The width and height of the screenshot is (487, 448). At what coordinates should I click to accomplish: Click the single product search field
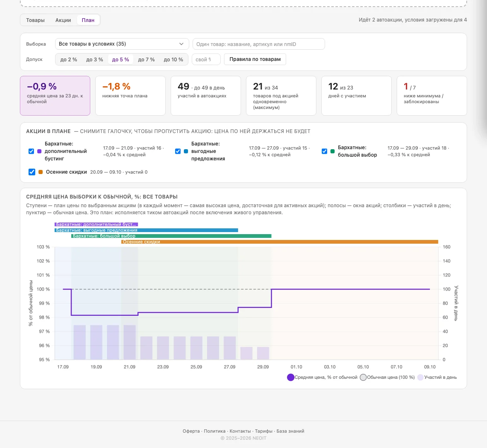[259, 44]
